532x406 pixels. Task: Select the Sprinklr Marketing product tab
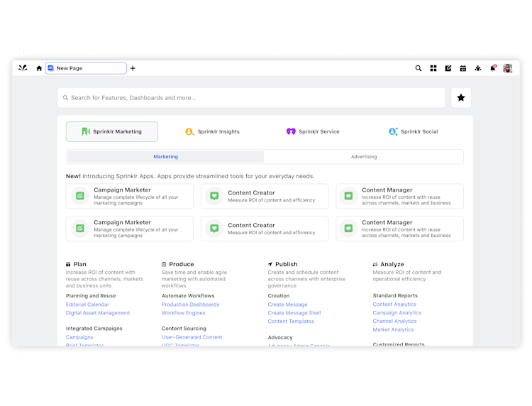click(x=112, y=132)
